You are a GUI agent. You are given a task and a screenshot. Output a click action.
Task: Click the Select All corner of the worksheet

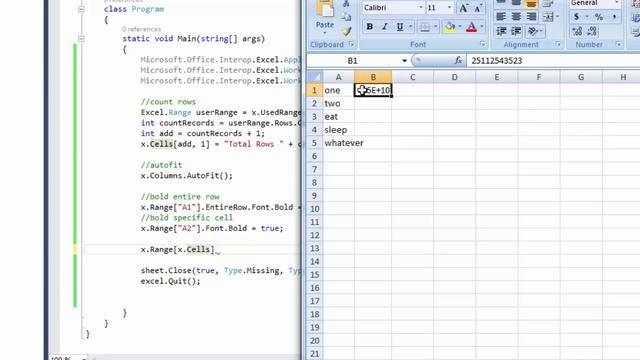315,77
